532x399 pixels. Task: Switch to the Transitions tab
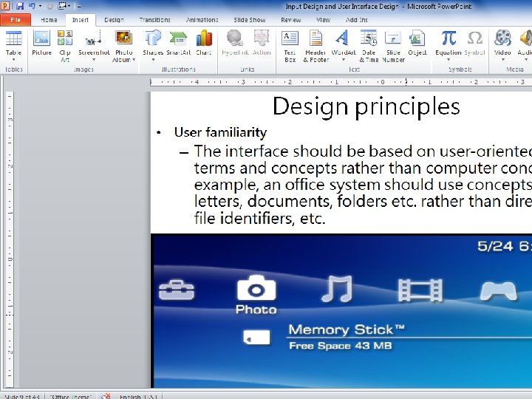point(154,20)
